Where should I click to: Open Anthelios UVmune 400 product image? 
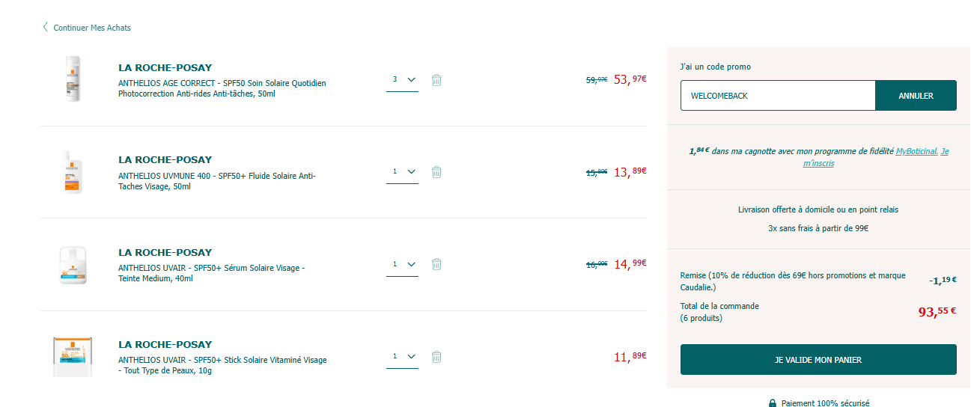click(73, 171)
